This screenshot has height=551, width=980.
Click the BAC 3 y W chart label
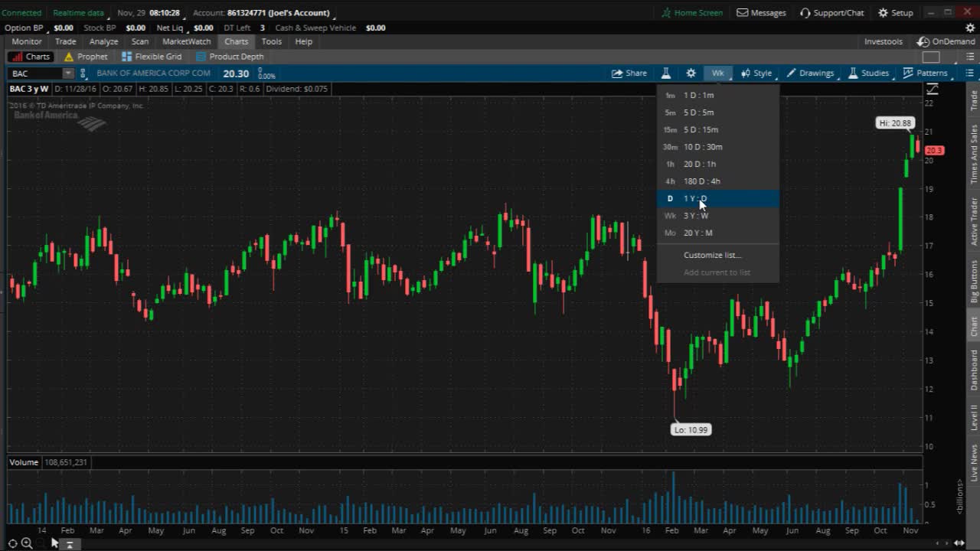click(30, 89)
